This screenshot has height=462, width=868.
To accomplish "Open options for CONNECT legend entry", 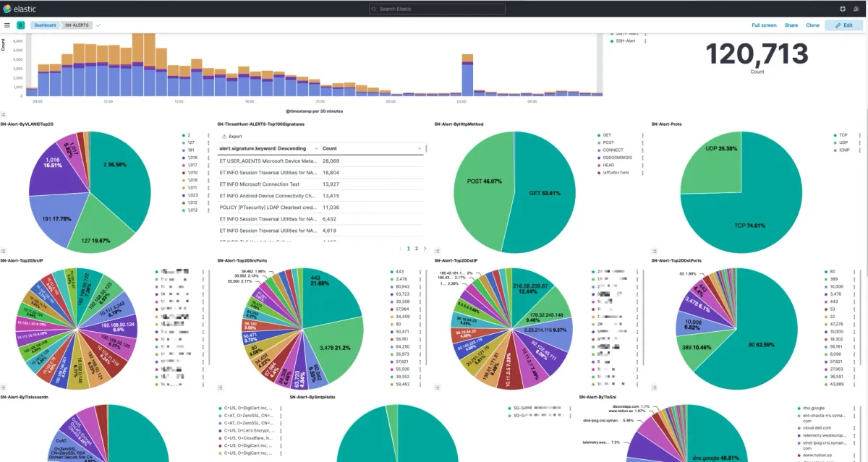I will click(x=644, y=150).
